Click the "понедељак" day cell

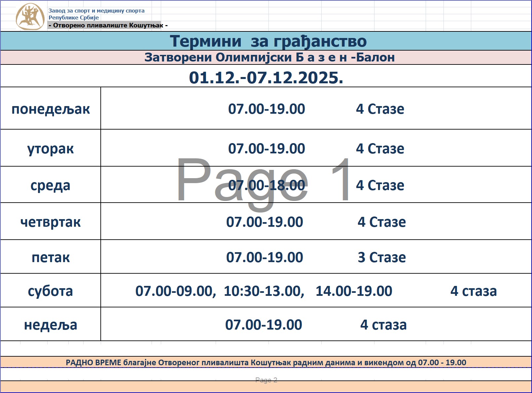pyautogui.click(x=51, y=109)
